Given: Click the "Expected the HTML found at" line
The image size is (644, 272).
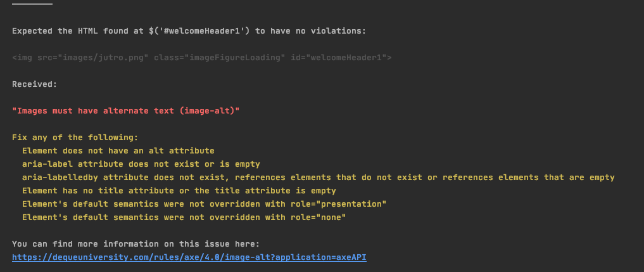Looking at the screenshot, I should 189,31.
